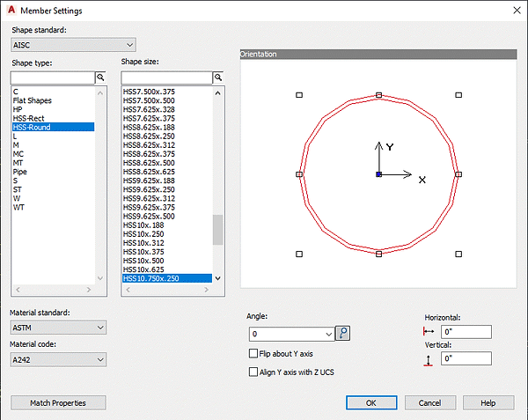Screen dimensions: 528x420
Task: Click the Shape size scrollbar thumb
Action: point(218,230)
